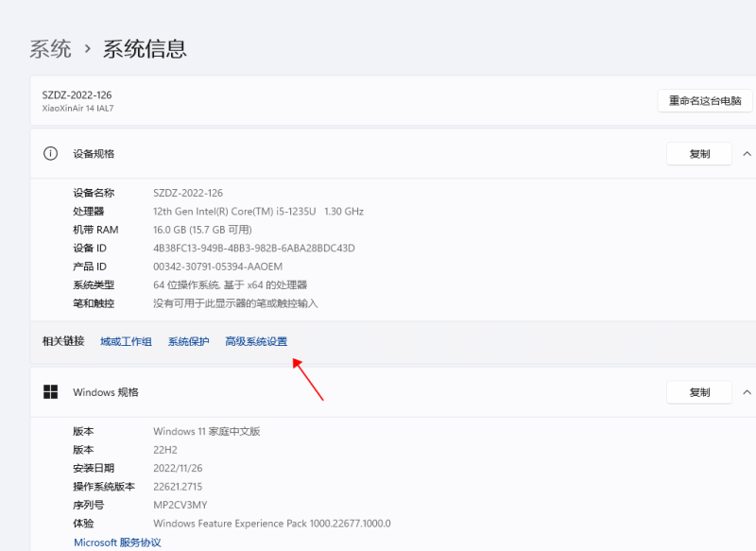Image resolution: width=756 pixels, height=551 pixels.
Task: Click the 产品 ID label
Action: [x=90, y=267]
